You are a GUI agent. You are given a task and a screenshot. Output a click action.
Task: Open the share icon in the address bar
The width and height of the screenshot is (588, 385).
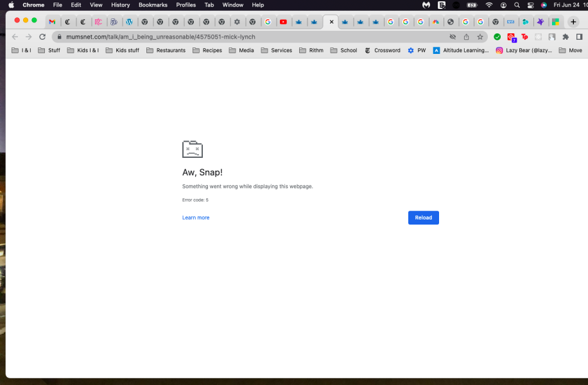point(467,37)
